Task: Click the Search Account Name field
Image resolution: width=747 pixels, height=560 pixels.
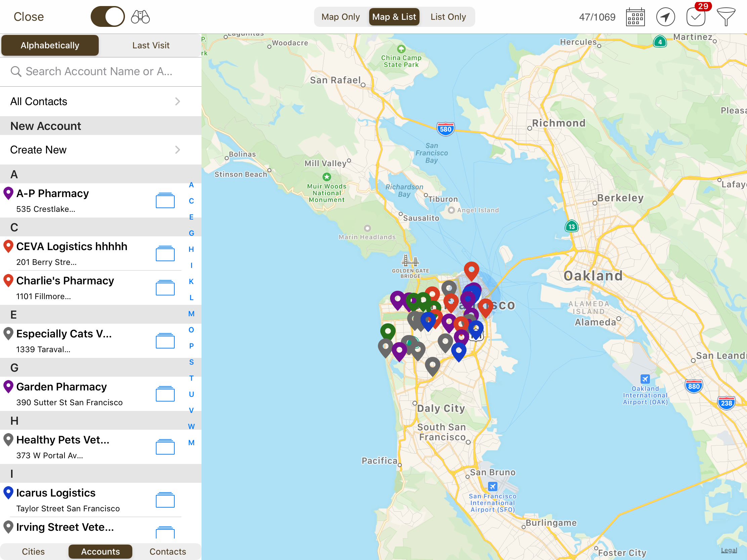Action: (100, 72)
